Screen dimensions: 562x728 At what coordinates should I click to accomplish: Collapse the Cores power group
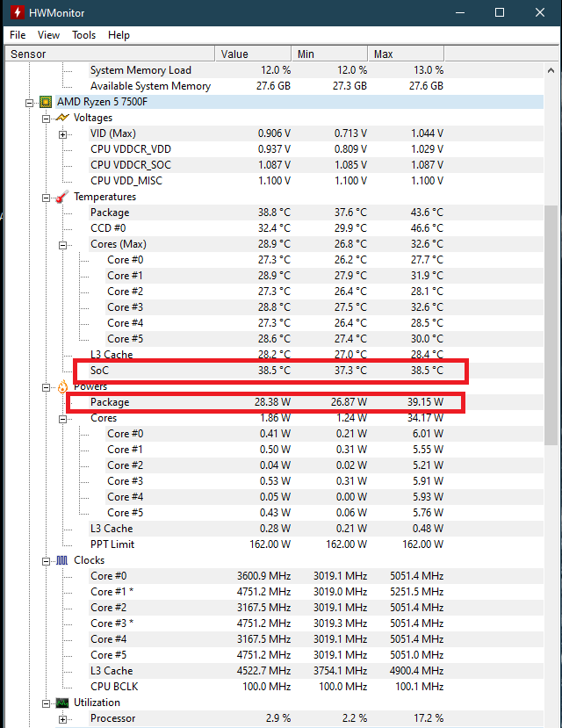coord(62,419)
